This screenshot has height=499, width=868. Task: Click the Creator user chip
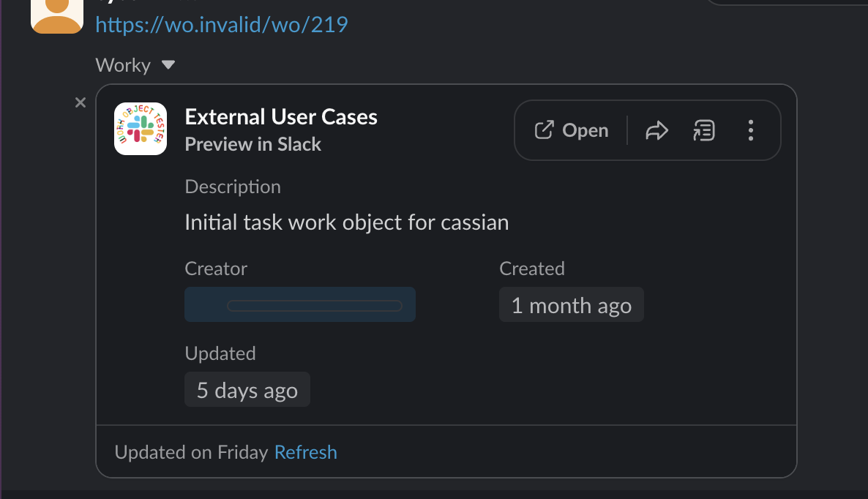tap(300, 304)
